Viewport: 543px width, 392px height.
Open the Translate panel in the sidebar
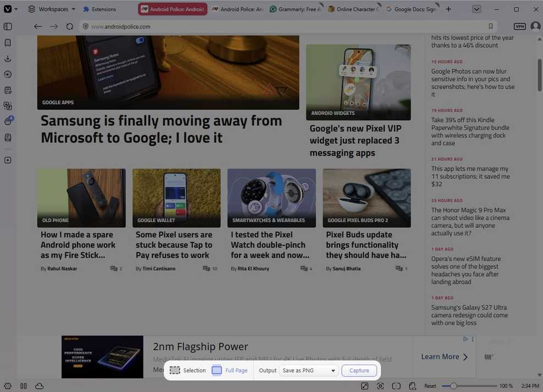click(x=8, y=106)
